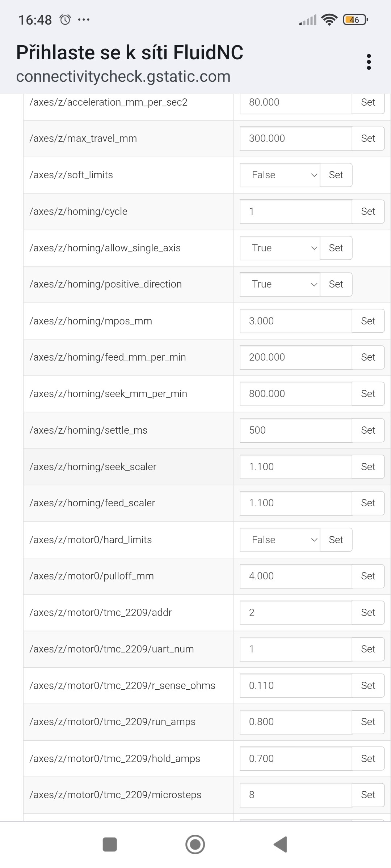Open the positive_direction True dropdown

[280, 284]
